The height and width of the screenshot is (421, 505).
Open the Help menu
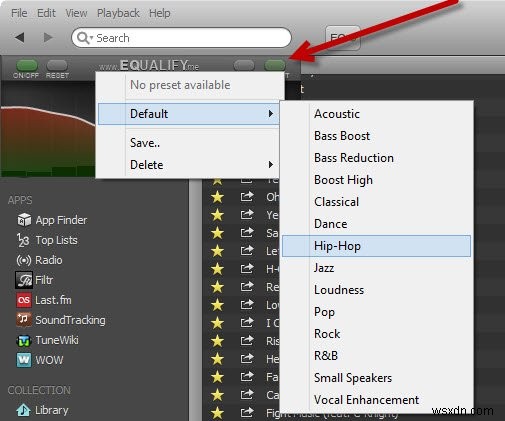click(160, 13)
